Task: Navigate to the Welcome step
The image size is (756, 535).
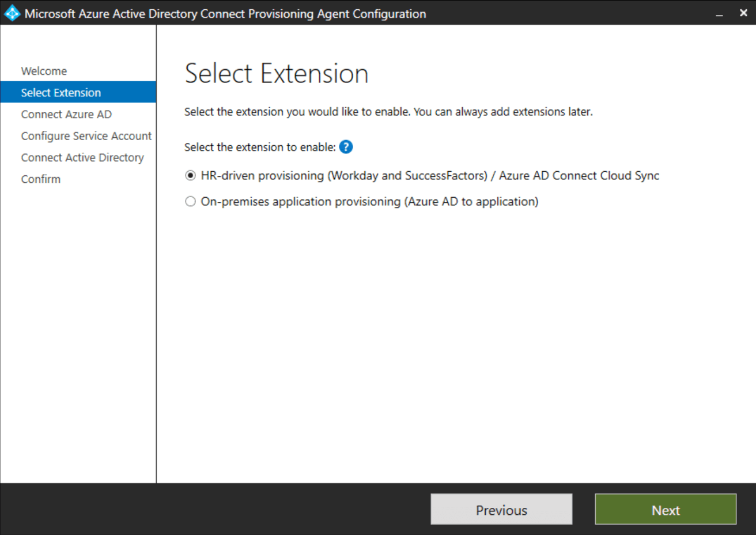Action: tap(44, 70)
